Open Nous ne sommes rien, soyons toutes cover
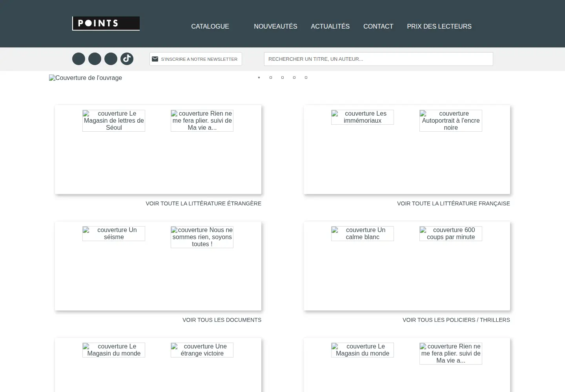The height and width of the screenshot is (392, 565). tap(202, 237)
